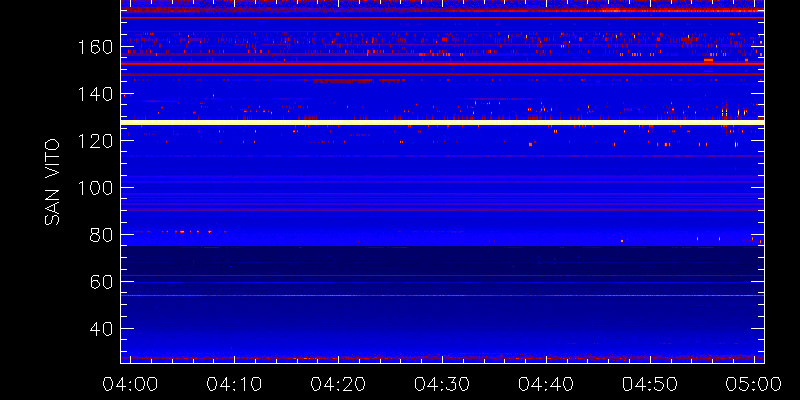Click the 60 frequency axis label
The image size is (800, 400).
[101, 282]
